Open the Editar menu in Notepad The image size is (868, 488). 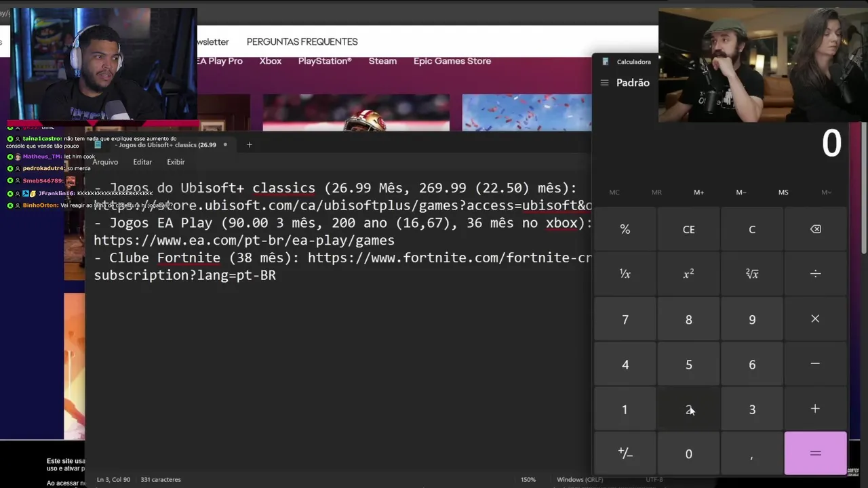coord(142,162)
